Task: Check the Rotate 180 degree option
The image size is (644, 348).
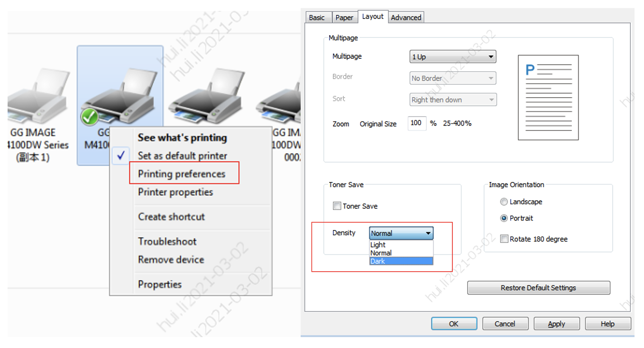Action: tap(505, 239)
